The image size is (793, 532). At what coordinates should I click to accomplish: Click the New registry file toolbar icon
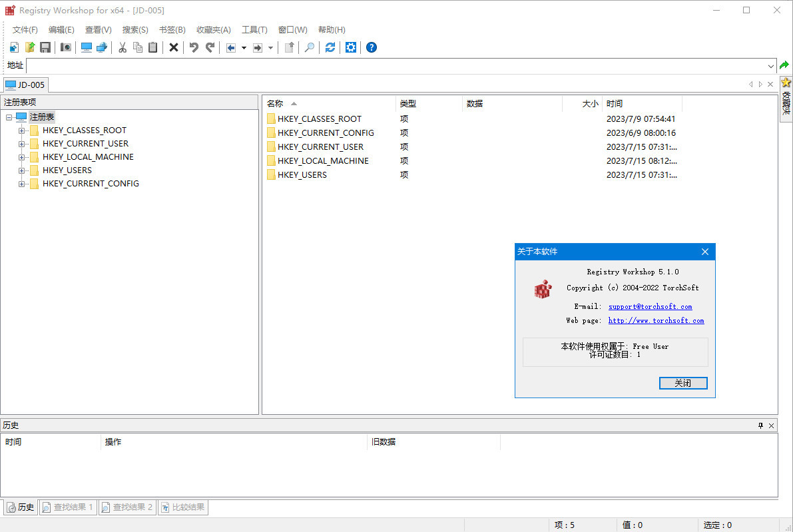point(14,47)
